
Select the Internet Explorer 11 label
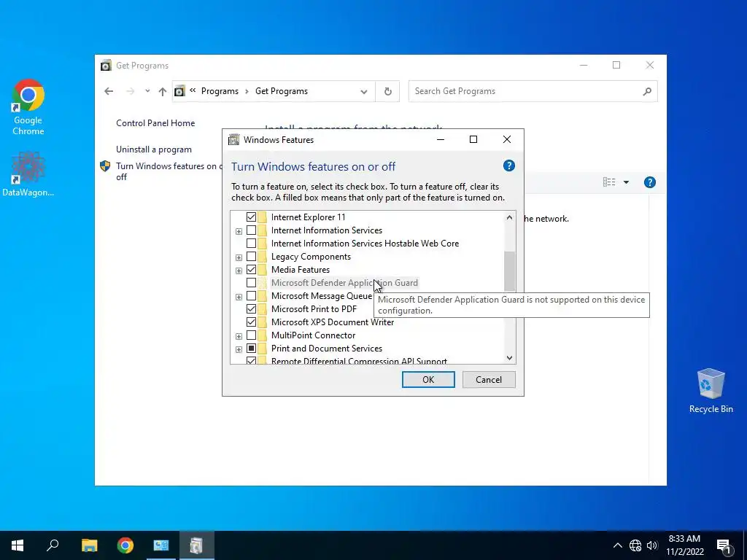tap(309, 217)
